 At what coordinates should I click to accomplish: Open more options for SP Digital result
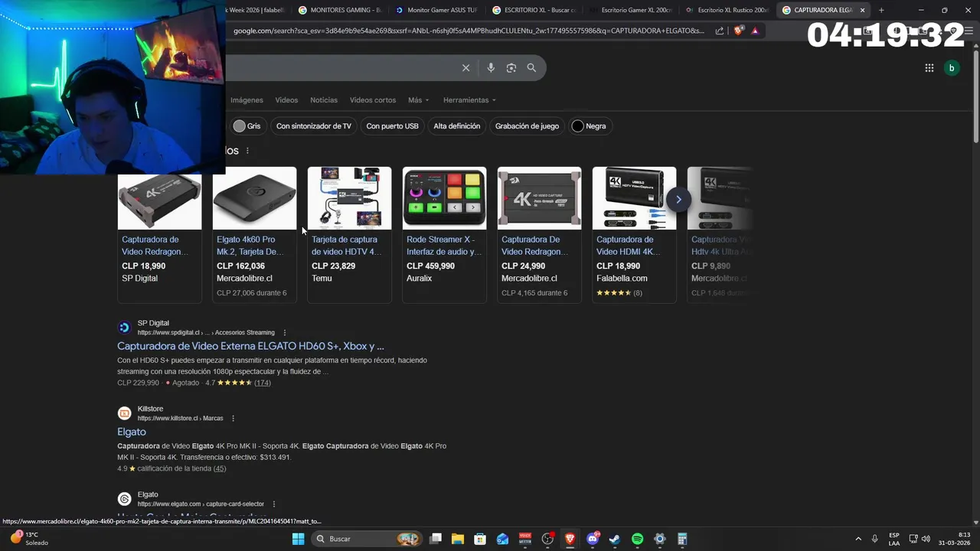(285, 333)
